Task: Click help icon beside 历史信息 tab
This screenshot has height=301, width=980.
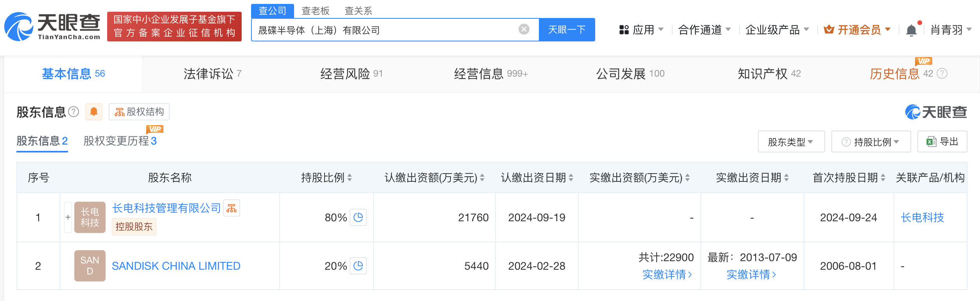Action: pyautogui.click(x=942, y=73)
